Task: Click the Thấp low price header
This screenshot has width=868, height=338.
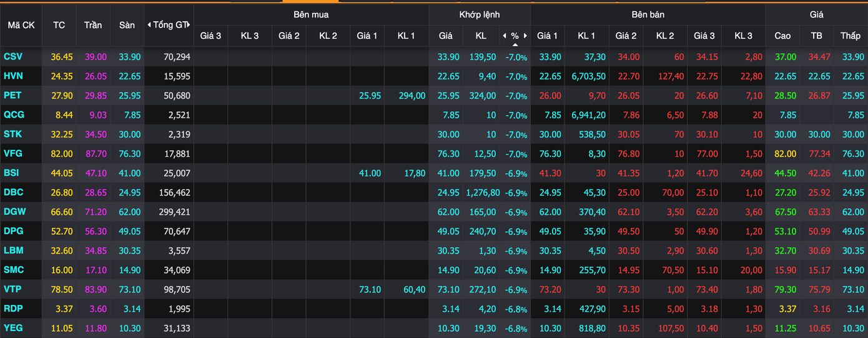Action: coord(850,36)
